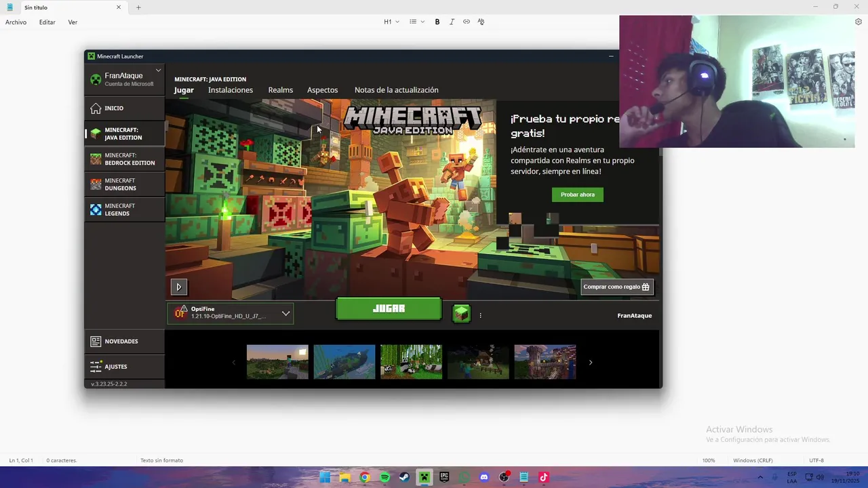Show hidden system tray icons
The width and height of the screenshot is (868, 488).
tap(760, 477)
